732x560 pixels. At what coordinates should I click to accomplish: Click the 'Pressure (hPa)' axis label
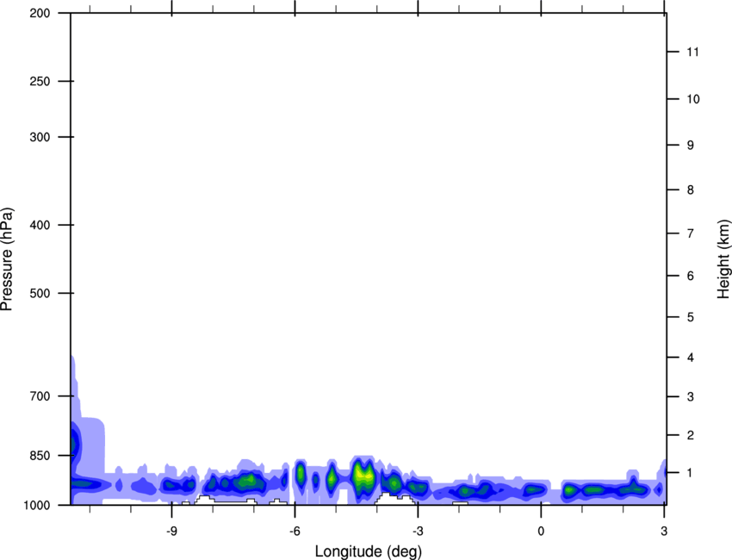7,259
